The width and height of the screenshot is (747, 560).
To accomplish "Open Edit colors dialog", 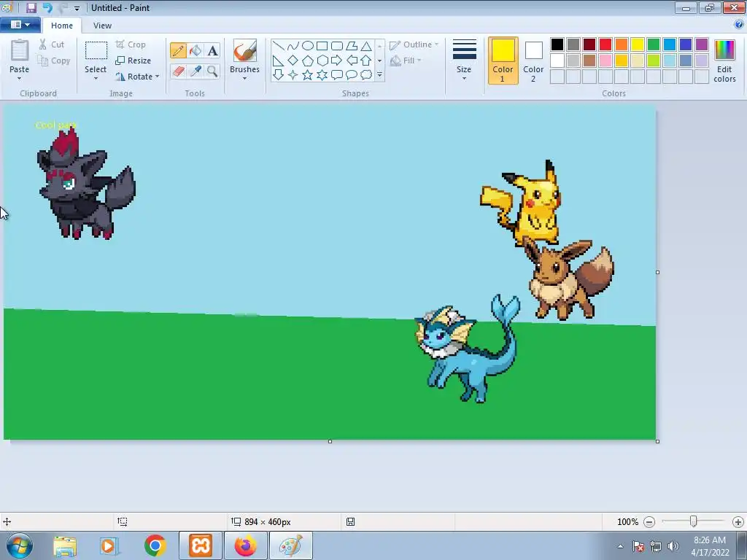I will click(724, 61).
